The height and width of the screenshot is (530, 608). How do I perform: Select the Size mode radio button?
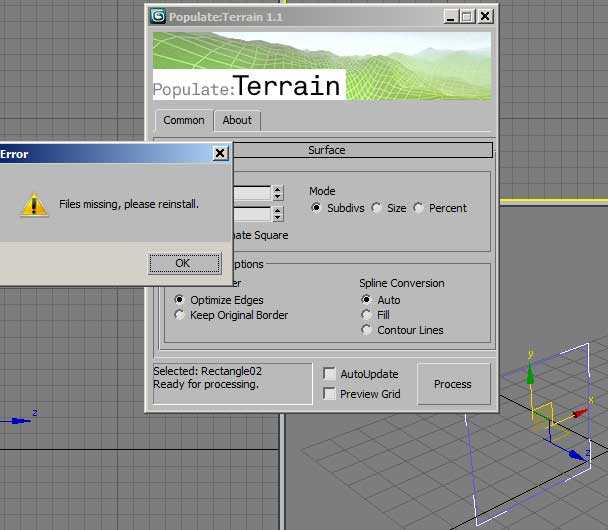point(376,208)
